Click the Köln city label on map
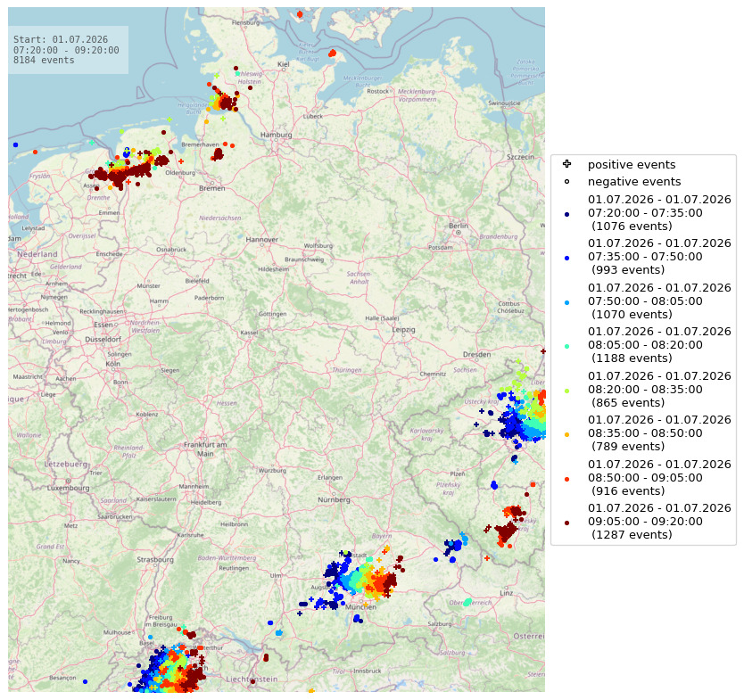The width and height of the screenshot is (744, 700). 113,364
